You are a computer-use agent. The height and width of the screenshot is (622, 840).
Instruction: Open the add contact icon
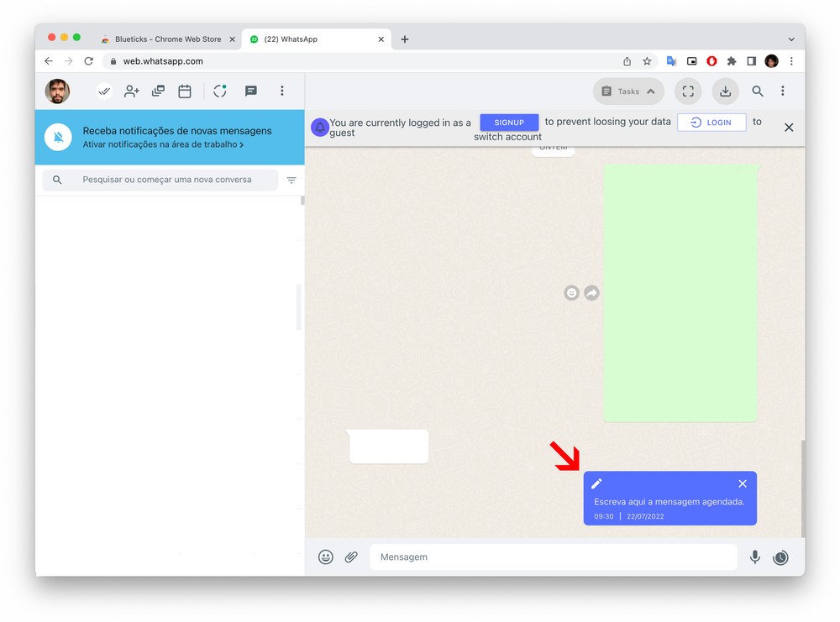(132, 91)
